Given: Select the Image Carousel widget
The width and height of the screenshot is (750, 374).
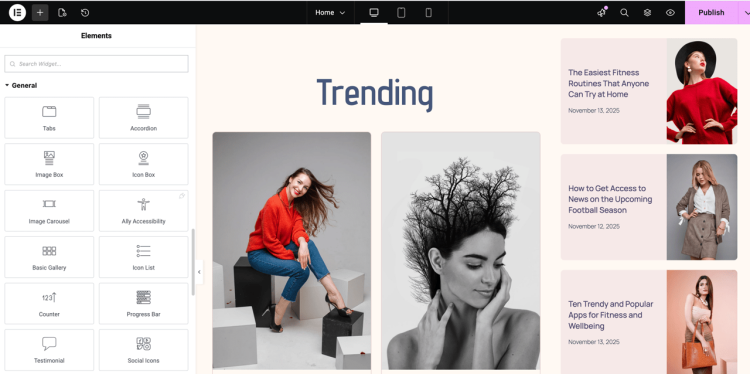Looking at the screenshot, I should point(49,210).
